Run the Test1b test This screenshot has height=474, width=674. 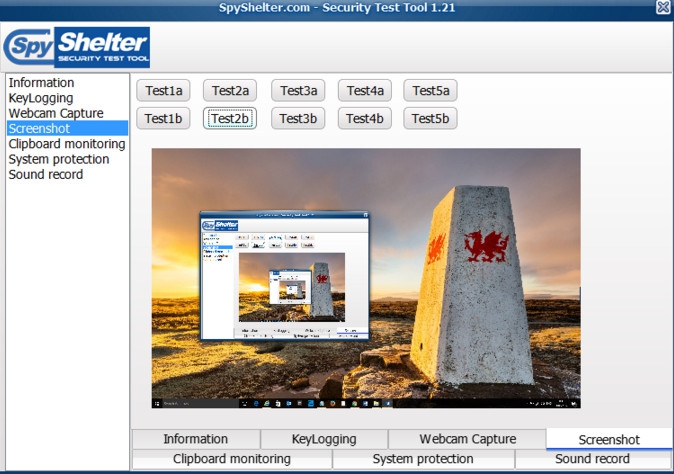pos(163,118)
